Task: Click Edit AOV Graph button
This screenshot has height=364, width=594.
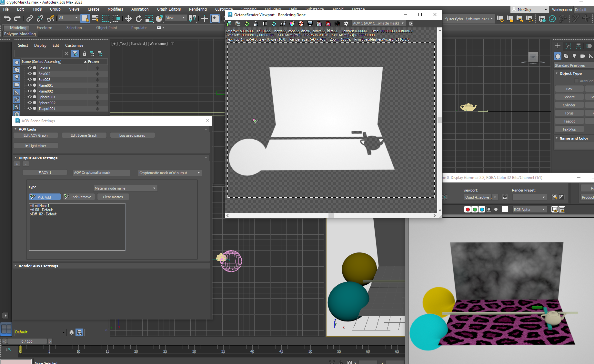Action: click(x=35, y=135)
